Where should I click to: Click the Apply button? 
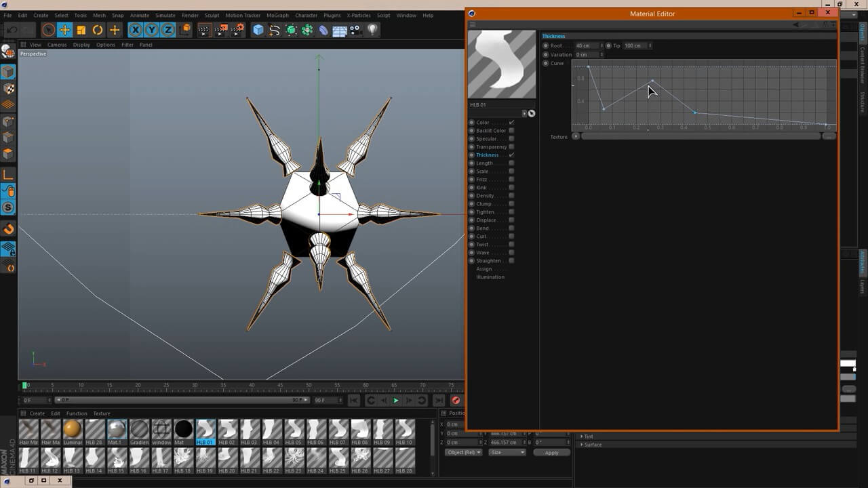[552, 452]
